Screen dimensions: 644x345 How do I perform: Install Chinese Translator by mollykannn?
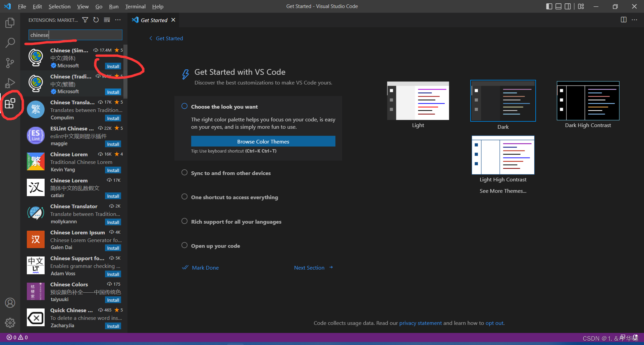pos(113,222)
